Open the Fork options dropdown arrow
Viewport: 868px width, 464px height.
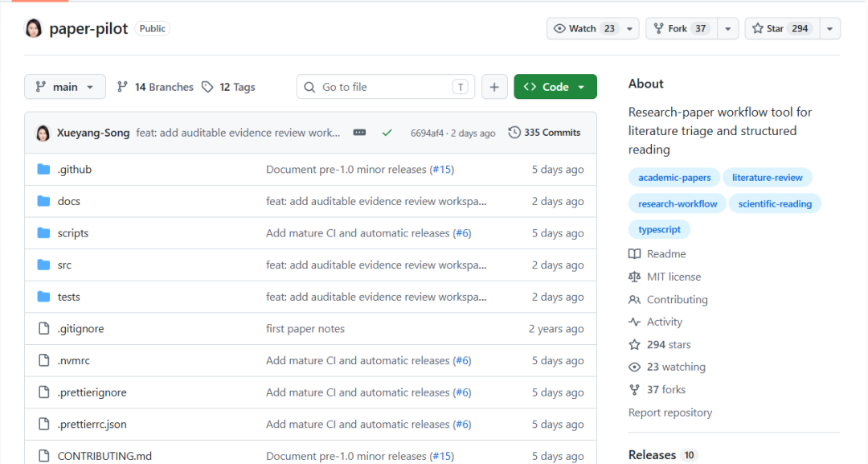click(728, 29)
